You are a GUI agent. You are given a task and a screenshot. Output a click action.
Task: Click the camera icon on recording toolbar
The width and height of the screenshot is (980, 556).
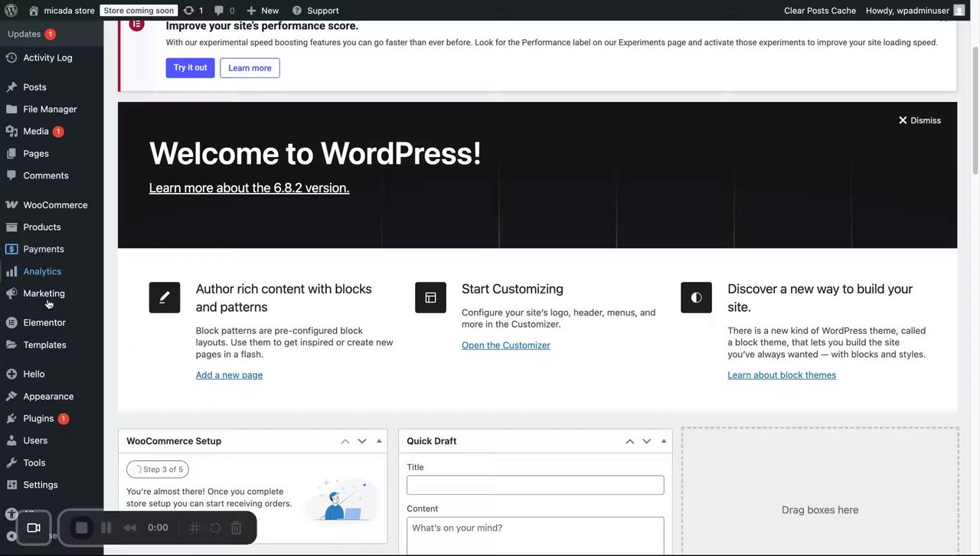coord(34,528)
